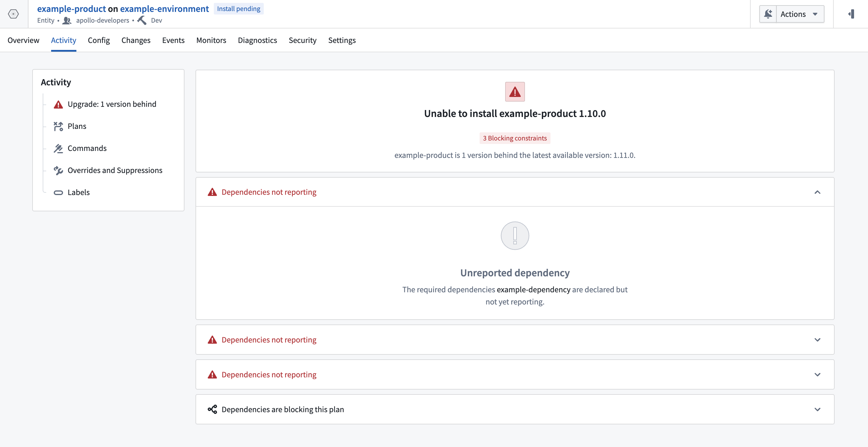Image resolution: width=868 pixels, height=447 pixels.
Task: Click the Overrides and Suppressions icon
Action: [x=58, y=170]
